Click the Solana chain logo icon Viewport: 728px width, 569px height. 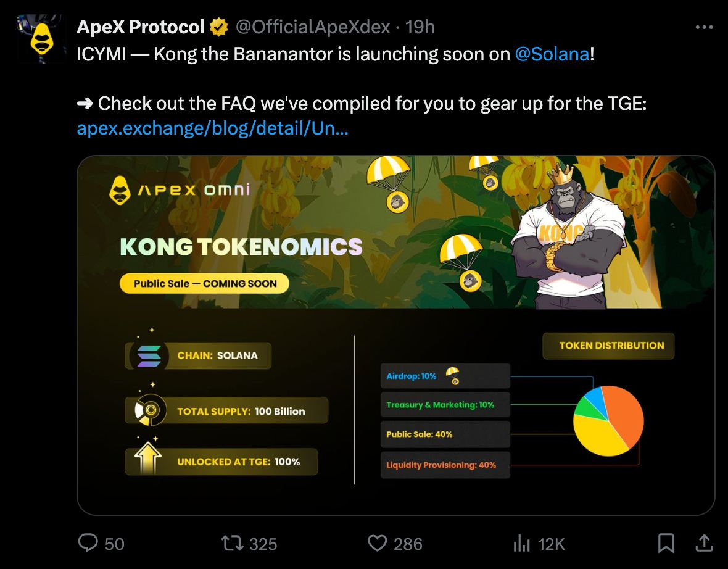point(149,356)
